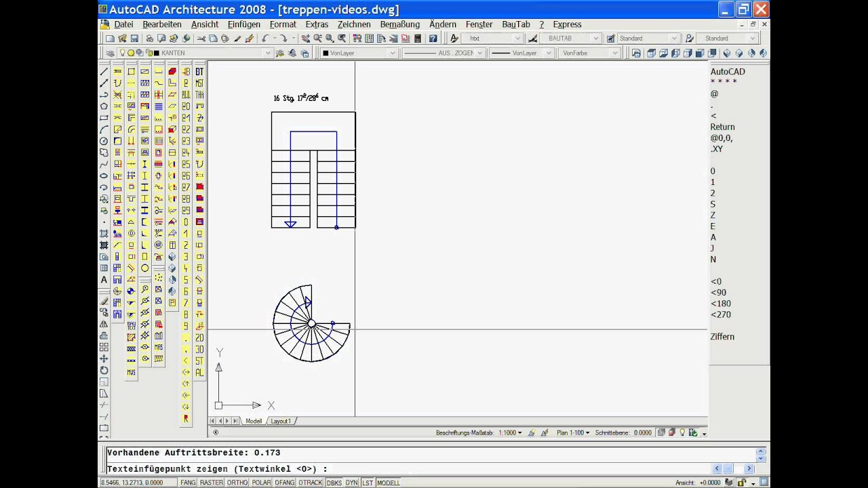Create a new drawing with the New icon
Image resolution: width=868 pixels, height=488 pixels.
tap(110, 39)
